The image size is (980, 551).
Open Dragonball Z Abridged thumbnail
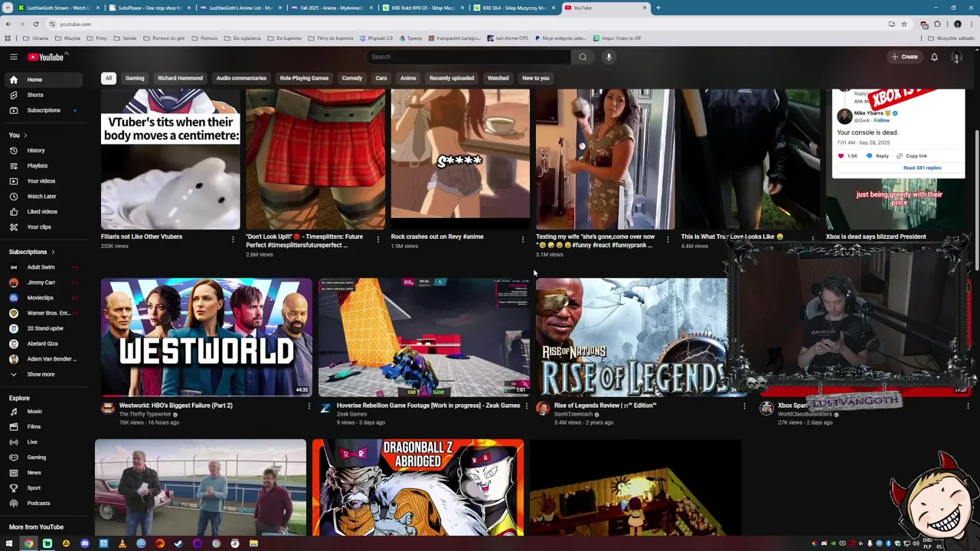(418, 487)
